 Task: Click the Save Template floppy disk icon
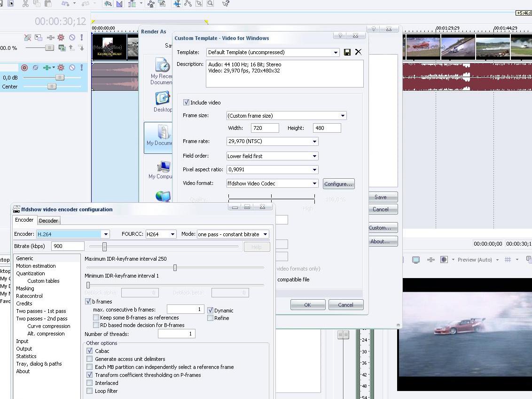(x=347, y=52)
